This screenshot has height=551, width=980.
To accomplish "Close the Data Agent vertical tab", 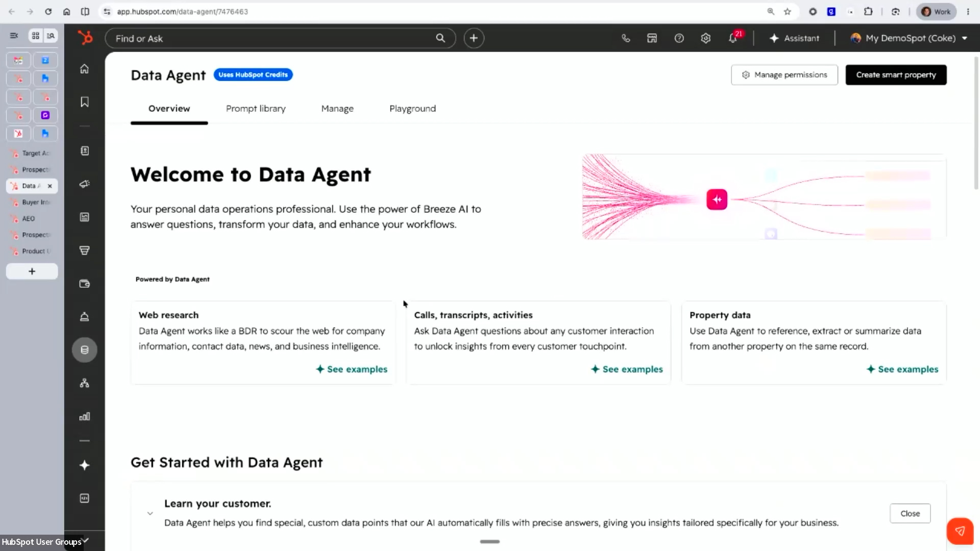I will point(50,186).
